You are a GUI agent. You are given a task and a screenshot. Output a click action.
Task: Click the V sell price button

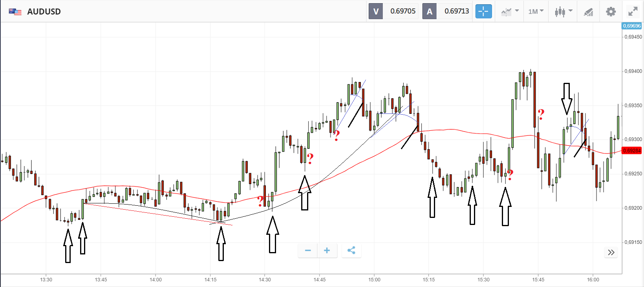point(376,11)
